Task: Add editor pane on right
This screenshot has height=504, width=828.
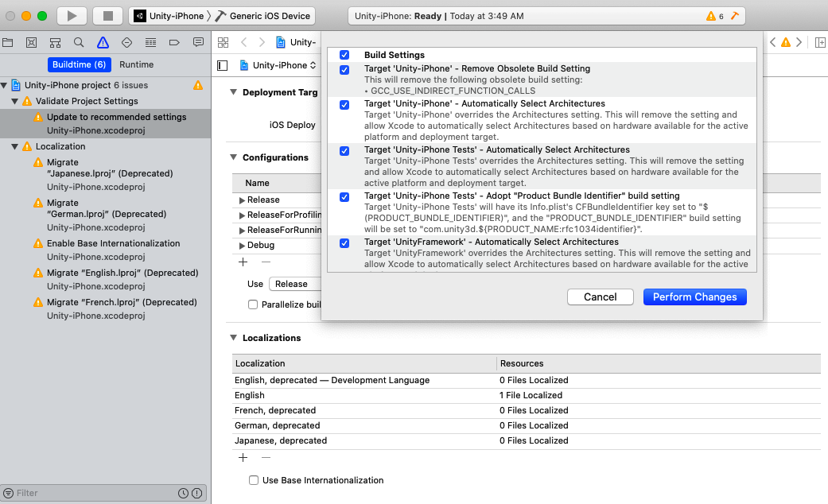Action: [x=820, y=42]
